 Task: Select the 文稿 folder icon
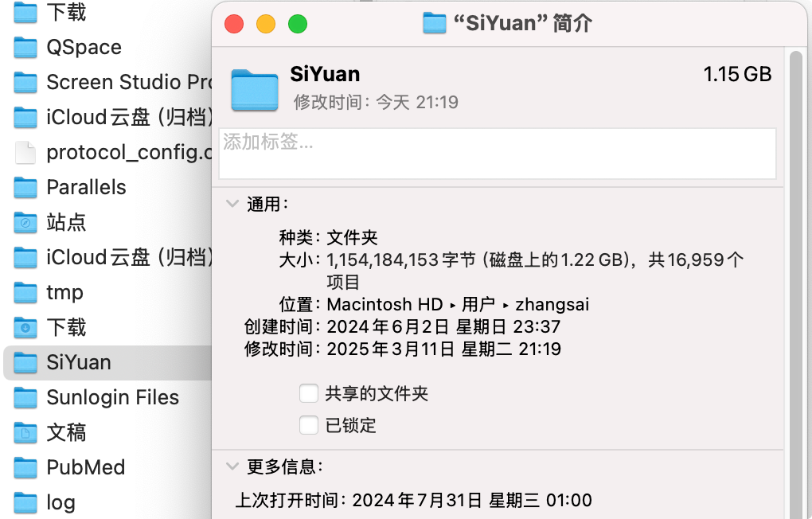click(26, 432)
